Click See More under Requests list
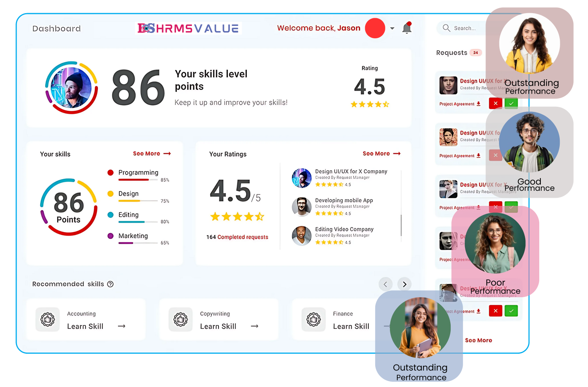The width and height of the screenshot is (588, 387). tap(479, 340)
